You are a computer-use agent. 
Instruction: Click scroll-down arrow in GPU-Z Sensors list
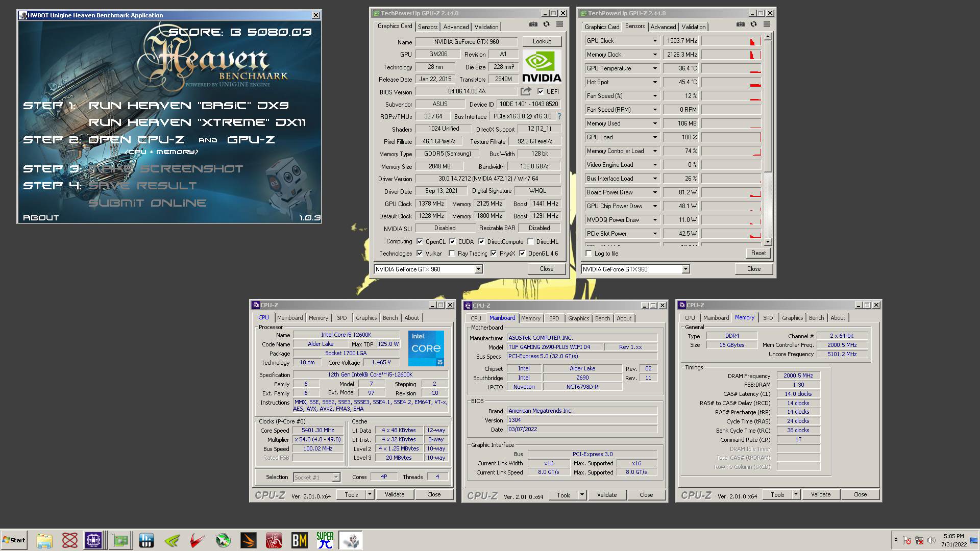point(768,242)
